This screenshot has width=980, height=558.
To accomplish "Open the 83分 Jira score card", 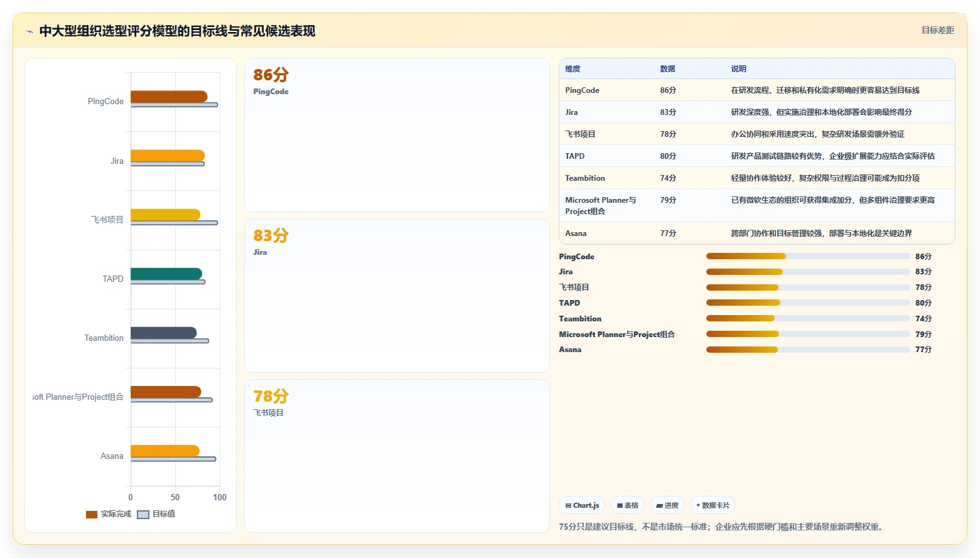I will [397, 296].
